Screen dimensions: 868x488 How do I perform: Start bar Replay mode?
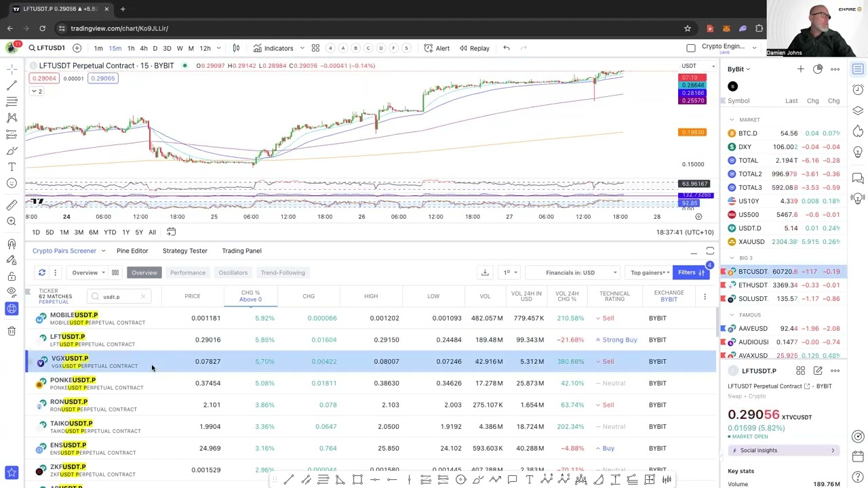tap(473, 48)
